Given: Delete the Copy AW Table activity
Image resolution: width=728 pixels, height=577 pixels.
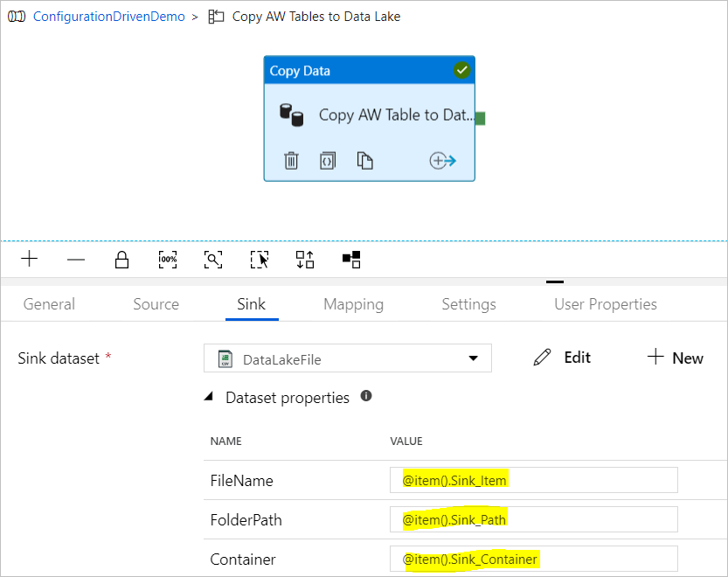Looking at the screenshot, I should click(291, 161).
